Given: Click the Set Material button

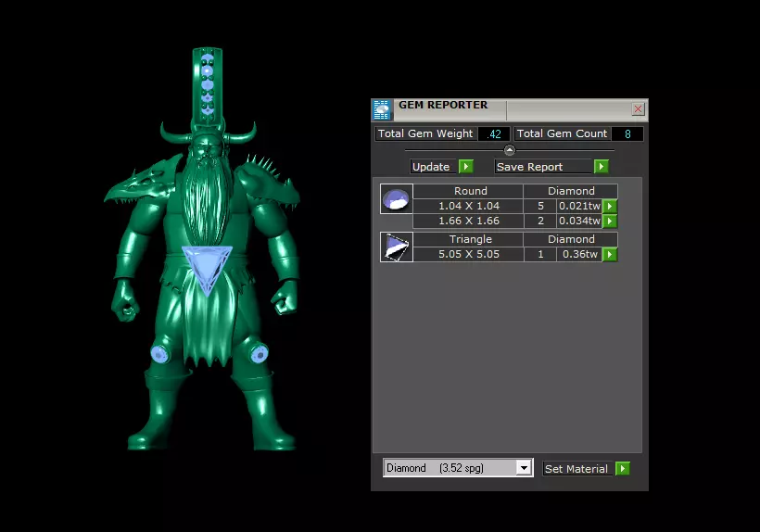Looking at the screenshot, I should pos(576,469).
